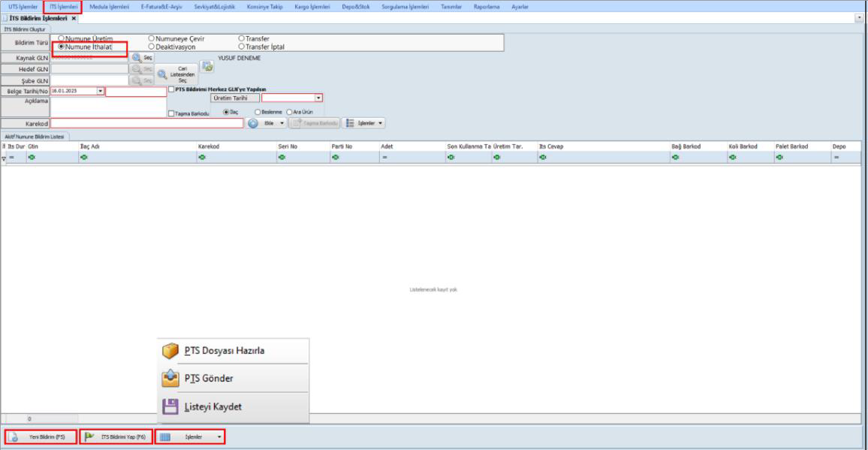
Task: Click the PTS Gönder upload icon
Action: (x=172, y=379)
